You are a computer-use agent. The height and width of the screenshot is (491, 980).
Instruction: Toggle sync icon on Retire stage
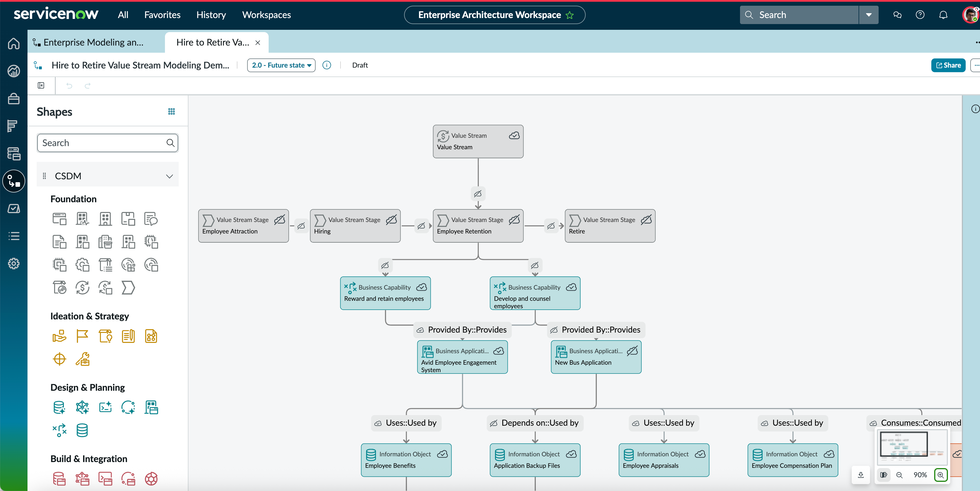coord(646,220)
